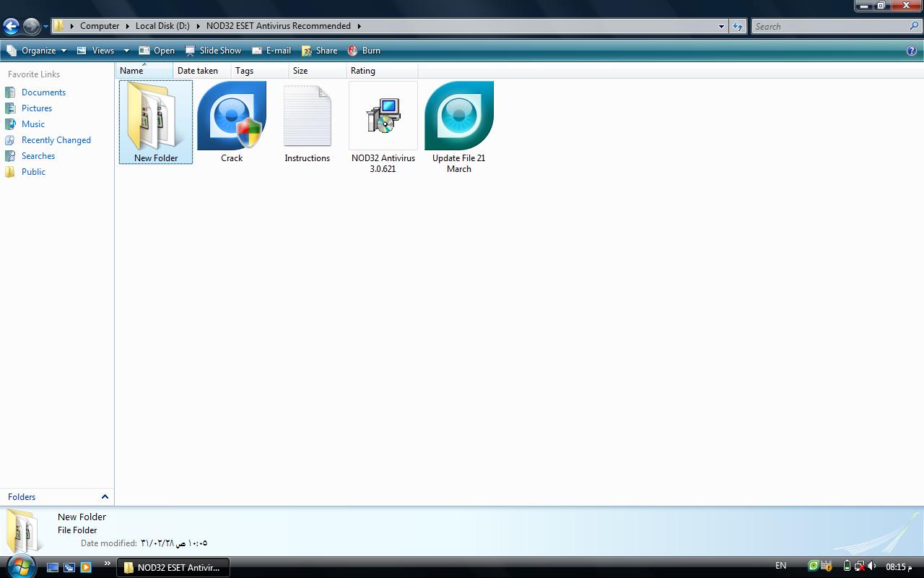The image size is (924, 578).
Task: Sort by the Rating column
Action: 382,71
